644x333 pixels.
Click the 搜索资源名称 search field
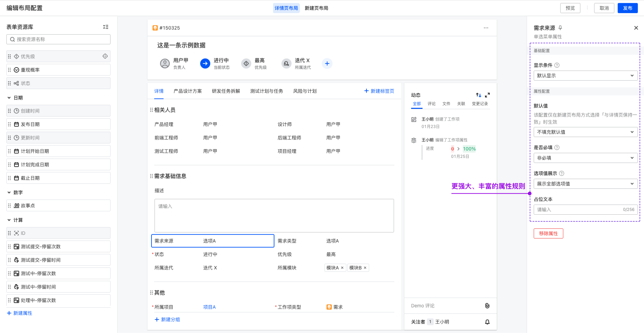point(58,39)
